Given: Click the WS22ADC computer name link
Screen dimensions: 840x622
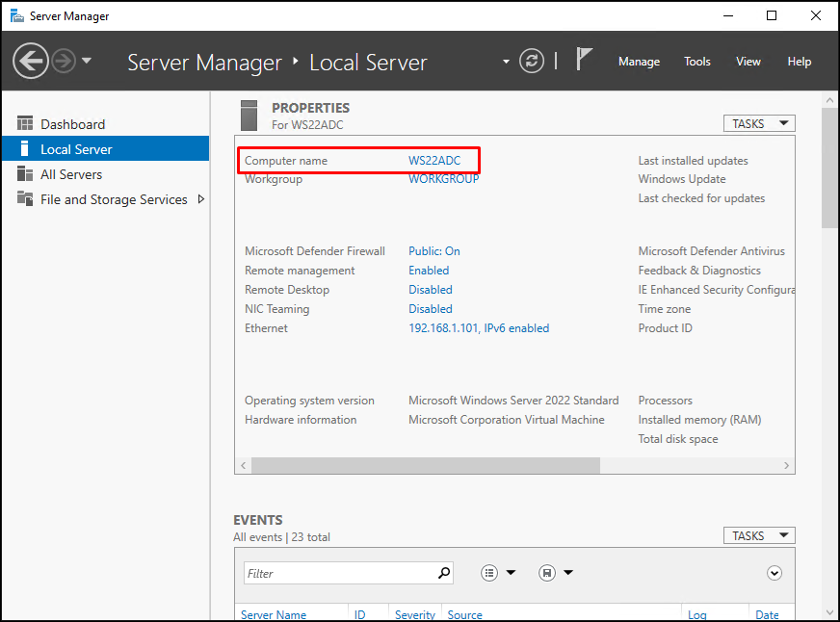Looking at the screenshot, I should 434,161.
